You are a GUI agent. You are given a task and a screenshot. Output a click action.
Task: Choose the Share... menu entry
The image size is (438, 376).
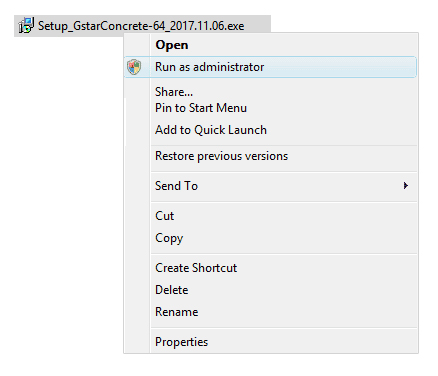coord(174,92)
